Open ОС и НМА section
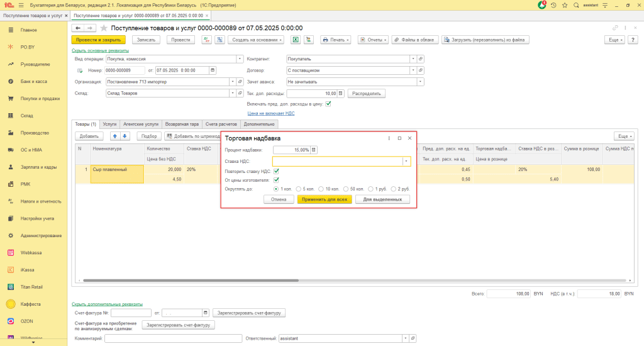Screen dimensions: 644x346 (x=31, y=150)
